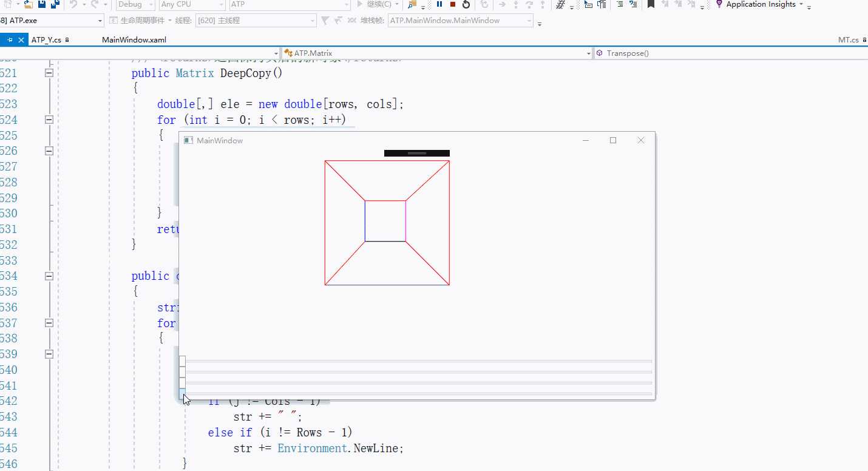The image size is (868, 471).
Task: Pause debugging with the Break All button
Action: click(x=439, y=4)
